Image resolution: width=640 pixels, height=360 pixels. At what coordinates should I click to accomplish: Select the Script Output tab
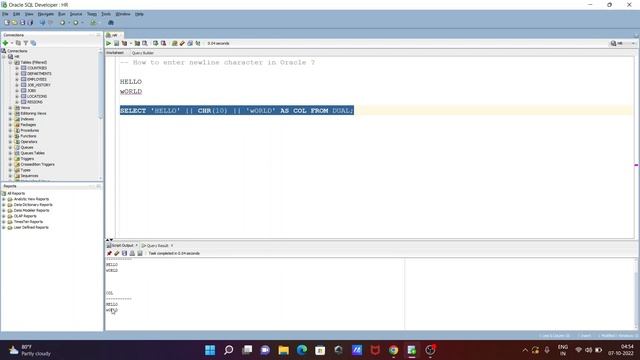122,246
